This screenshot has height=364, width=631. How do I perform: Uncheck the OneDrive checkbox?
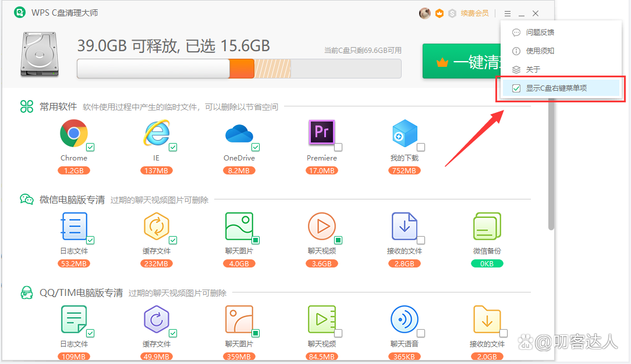pyautogui.click(x=256, y=147)
